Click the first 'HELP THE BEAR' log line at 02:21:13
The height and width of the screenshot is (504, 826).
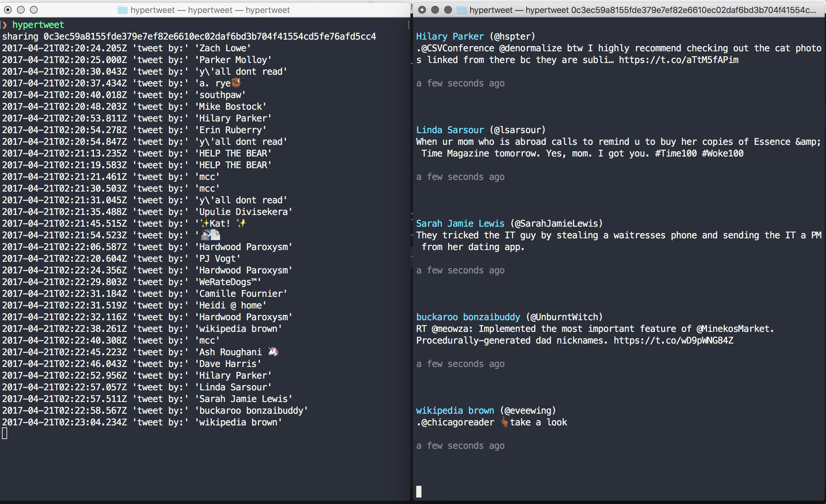click(137, 153)
